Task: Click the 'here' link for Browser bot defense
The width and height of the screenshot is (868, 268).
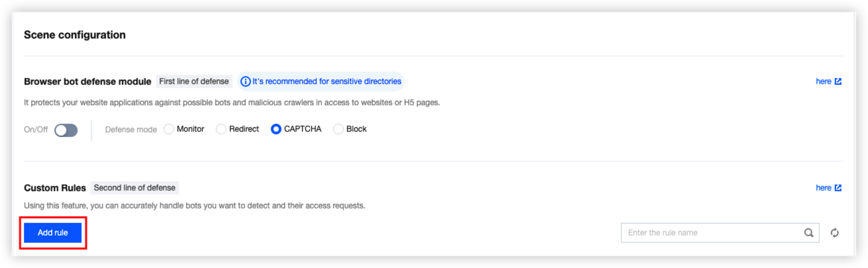Action: point(823,81)
